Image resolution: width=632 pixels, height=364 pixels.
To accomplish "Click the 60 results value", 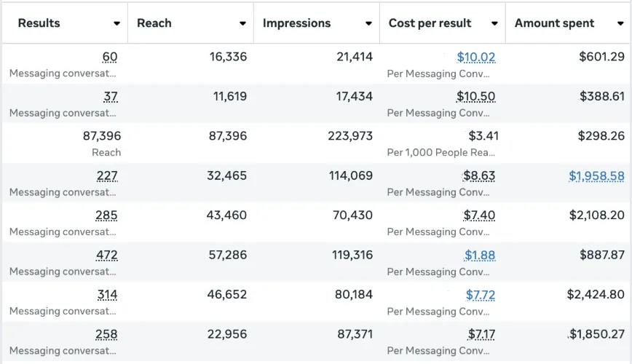I will point(110,57).
